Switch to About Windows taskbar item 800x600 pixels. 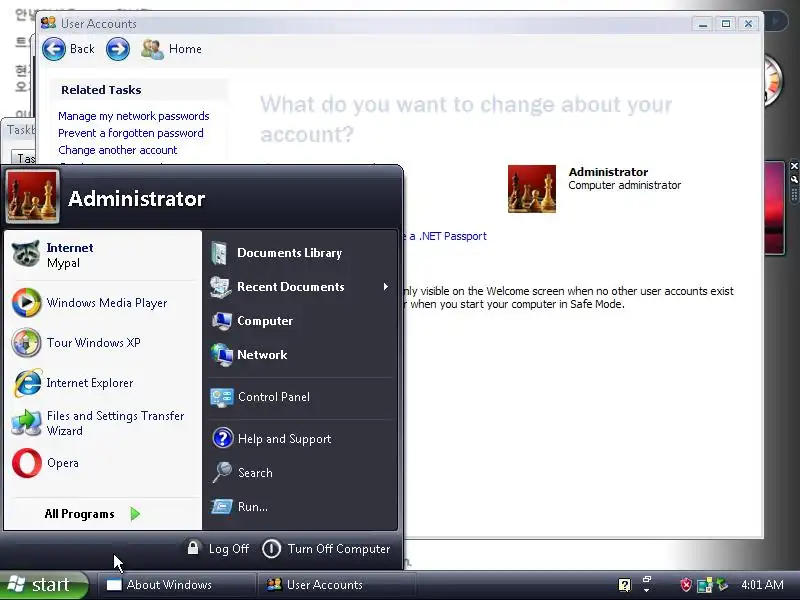pos(177,585)
